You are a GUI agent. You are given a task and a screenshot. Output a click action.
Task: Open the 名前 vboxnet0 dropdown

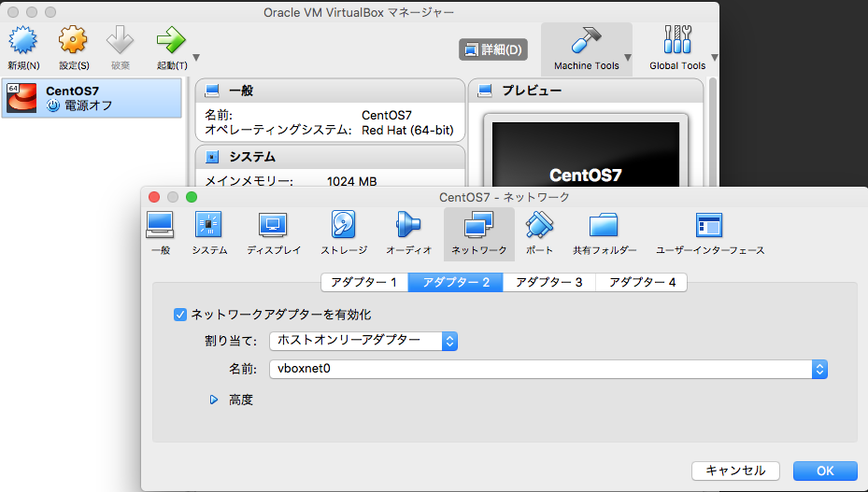tap(548, 369)
